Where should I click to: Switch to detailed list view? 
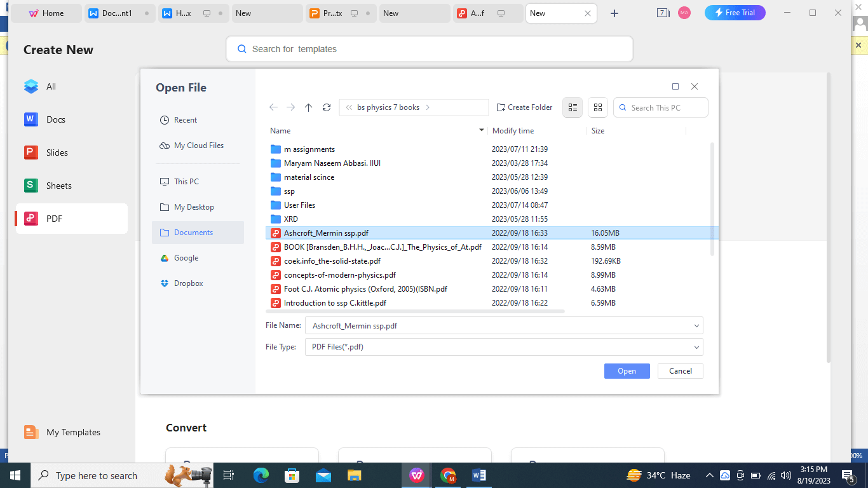pos(572,107)
